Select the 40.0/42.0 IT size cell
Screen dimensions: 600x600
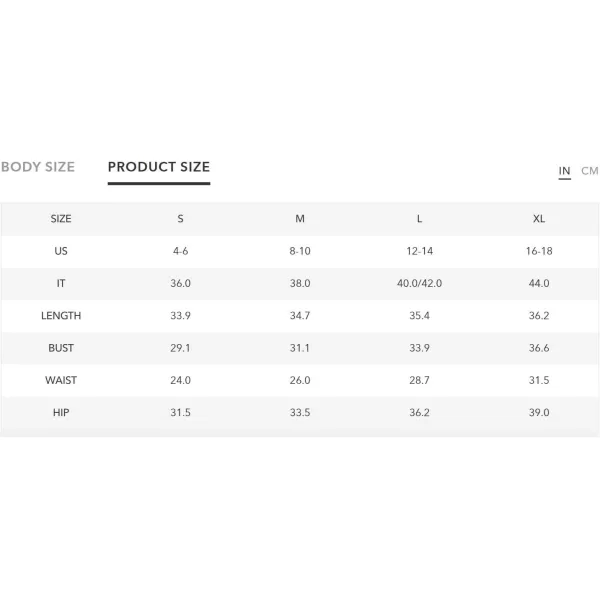[419, 283]
